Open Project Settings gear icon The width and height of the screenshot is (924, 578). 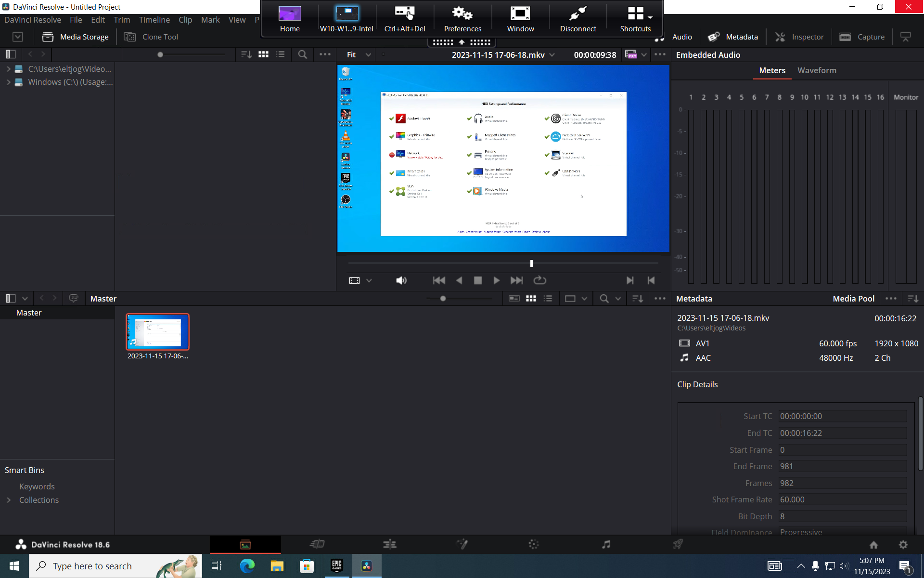903,544
